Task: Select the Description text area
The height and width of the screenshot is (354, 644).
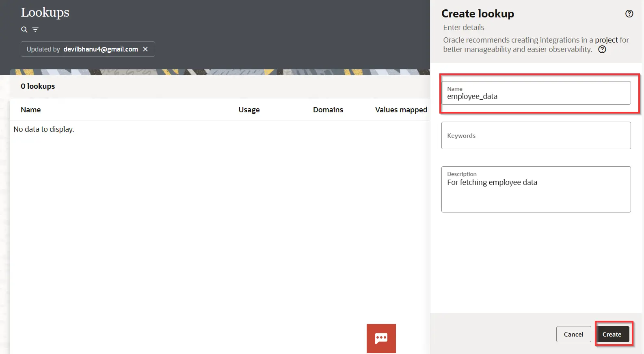Action: [x=536, y=189]
